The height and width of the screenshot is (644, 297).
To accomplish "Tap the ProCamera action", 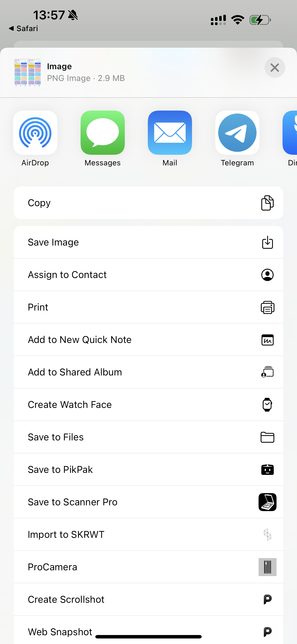I will [148, 567].
